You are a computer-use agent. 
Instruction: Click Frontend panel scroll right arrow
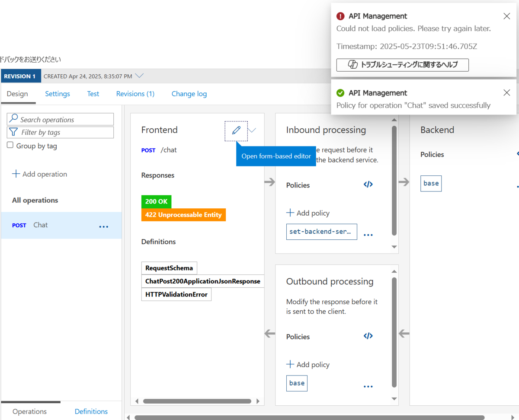coord(258,401)
